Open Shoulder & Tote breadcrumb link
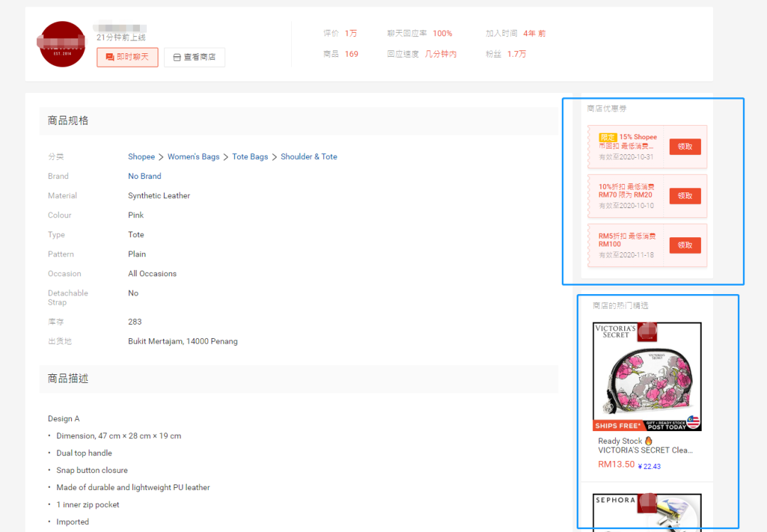 [309, 156]
